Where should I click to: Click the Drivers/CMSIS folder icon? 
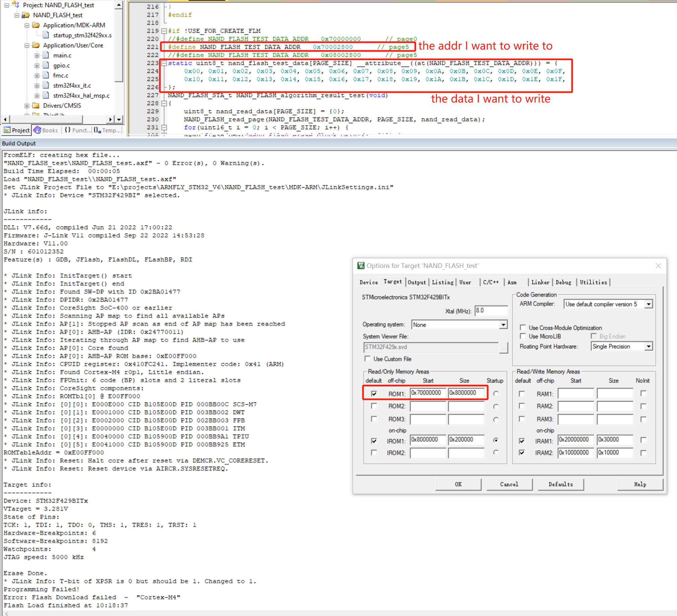(x=36, y=106)
